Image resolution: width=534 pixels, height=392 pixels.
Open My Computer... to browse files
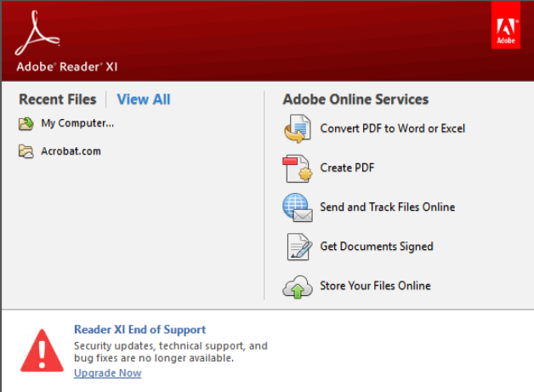point(77,123)
